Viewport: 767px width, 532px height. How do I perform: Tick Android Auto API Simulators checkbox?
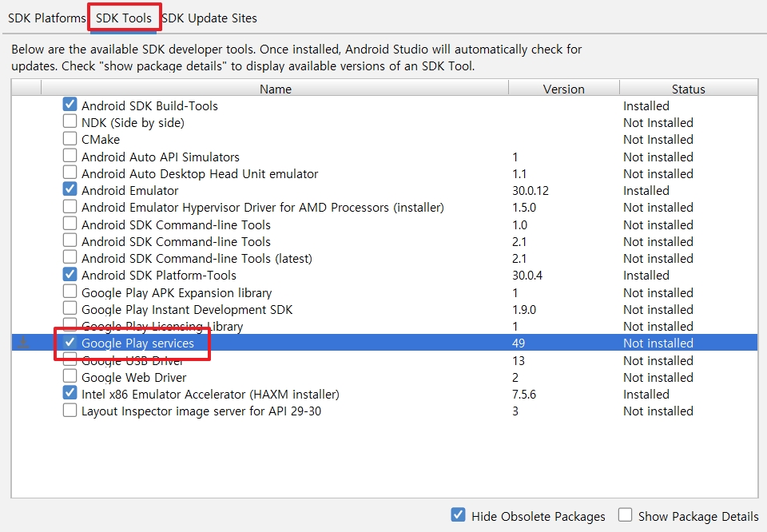click(70, 156)
